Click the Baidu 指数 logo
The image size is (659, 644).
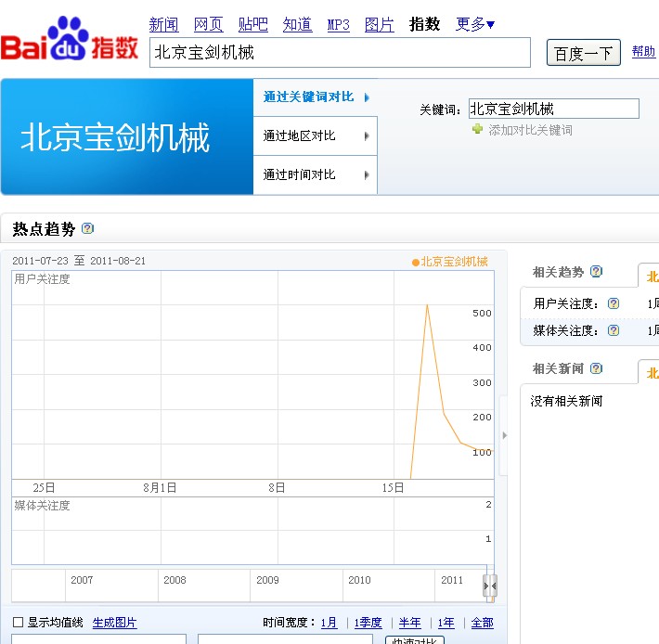click(x=70, y=39)
